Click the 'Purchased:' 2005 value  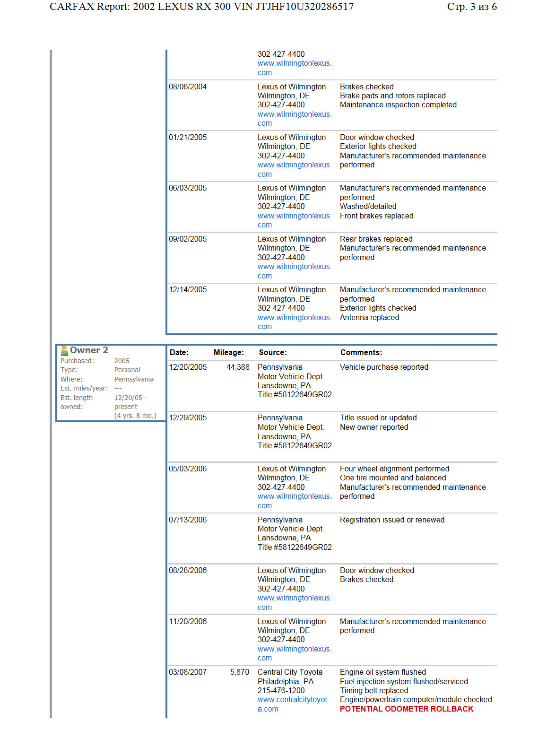click(122, 361)
